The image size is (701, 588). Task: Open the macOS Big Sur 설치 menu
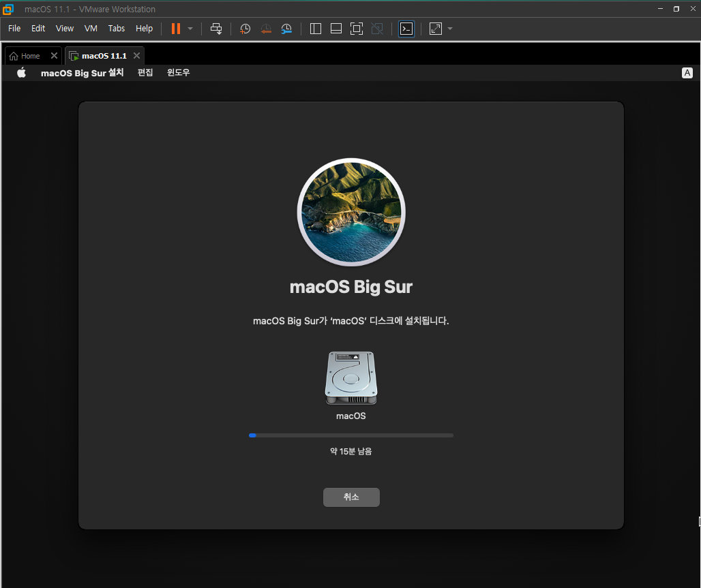pos(83,73)
